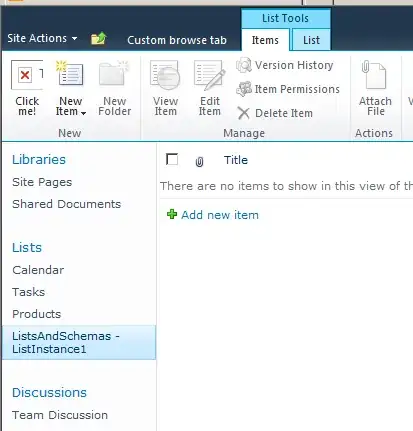Open Shared Documents library link

click(66, 204)
